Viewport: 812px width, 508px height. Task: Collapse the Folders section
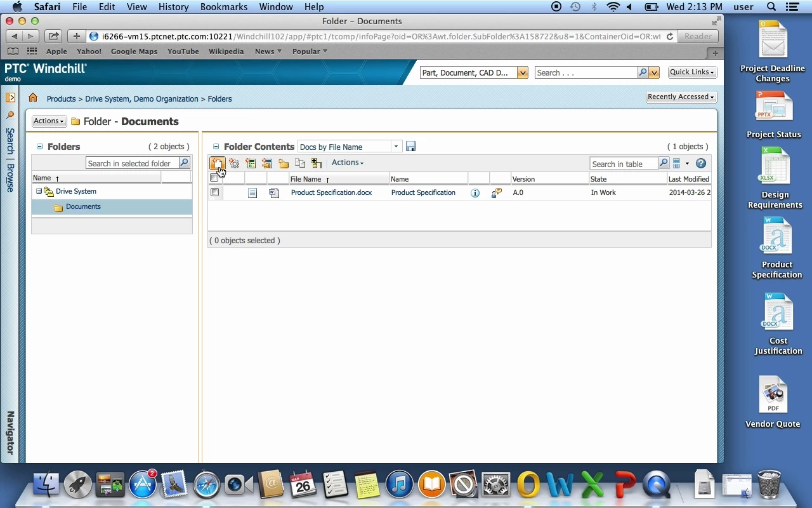click(x=39, y=147)
